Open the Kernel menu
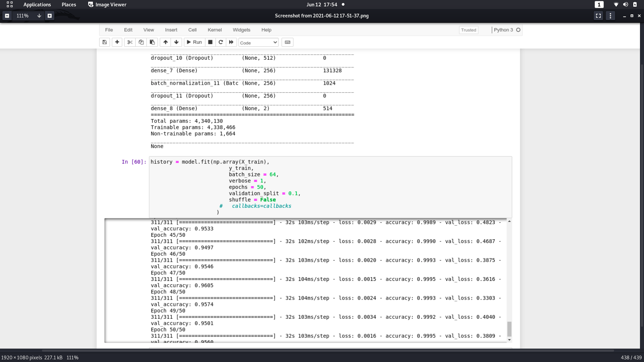This screenshot has height=362, width=644. [x=215, y=30]
